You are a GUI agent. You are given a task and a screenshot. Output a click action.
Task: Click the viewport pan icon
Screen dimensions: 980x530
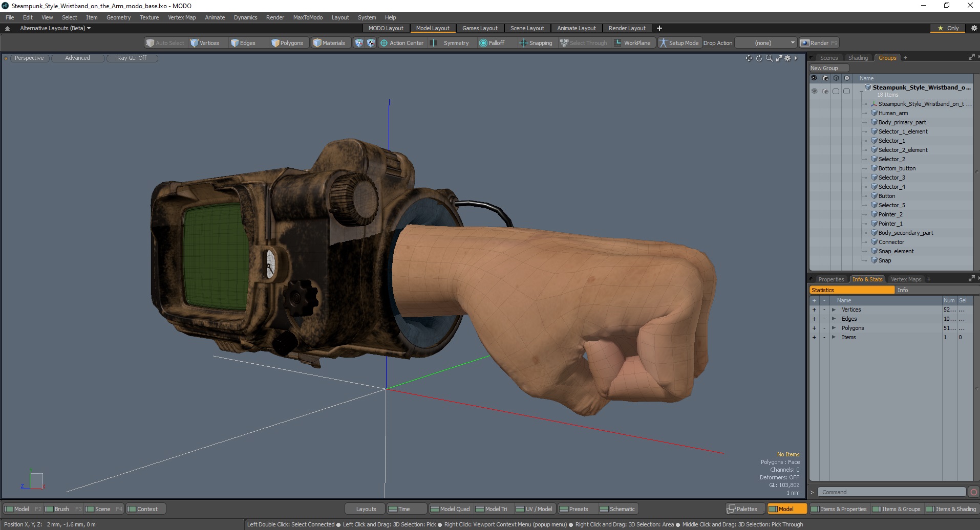point(749,58)
